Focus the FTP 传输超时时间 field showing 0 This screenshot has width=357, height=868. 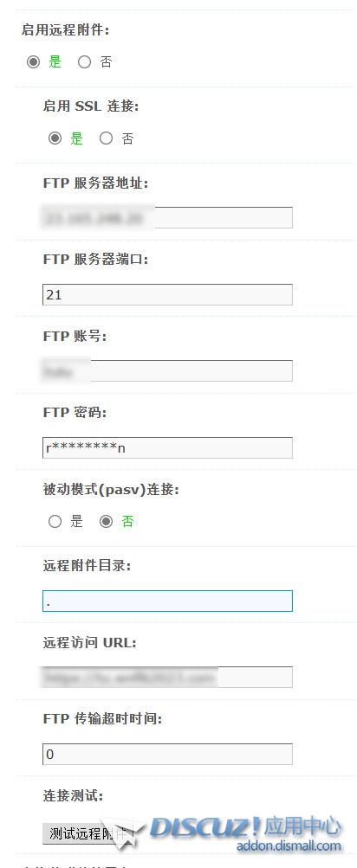point(167,754)
